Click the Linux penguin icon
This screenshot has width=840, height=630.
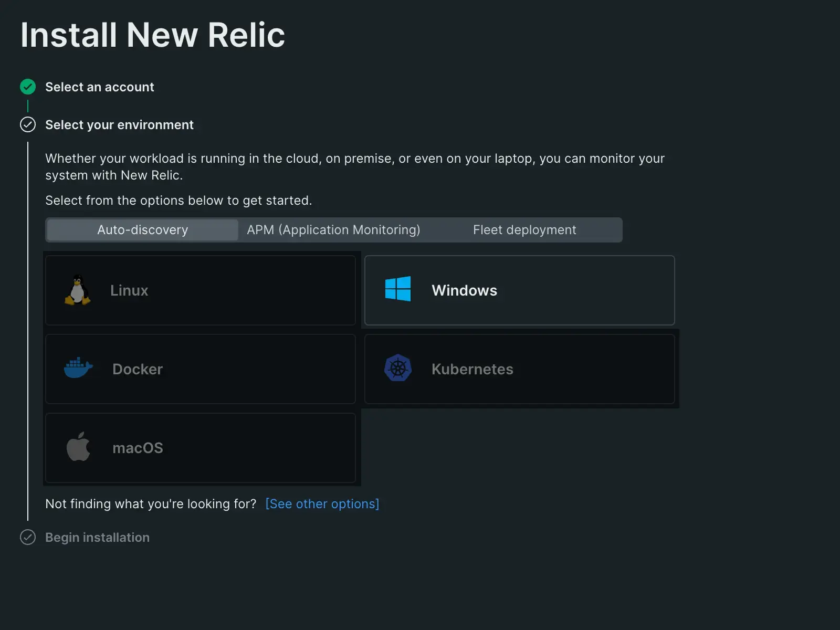[78, 290]
